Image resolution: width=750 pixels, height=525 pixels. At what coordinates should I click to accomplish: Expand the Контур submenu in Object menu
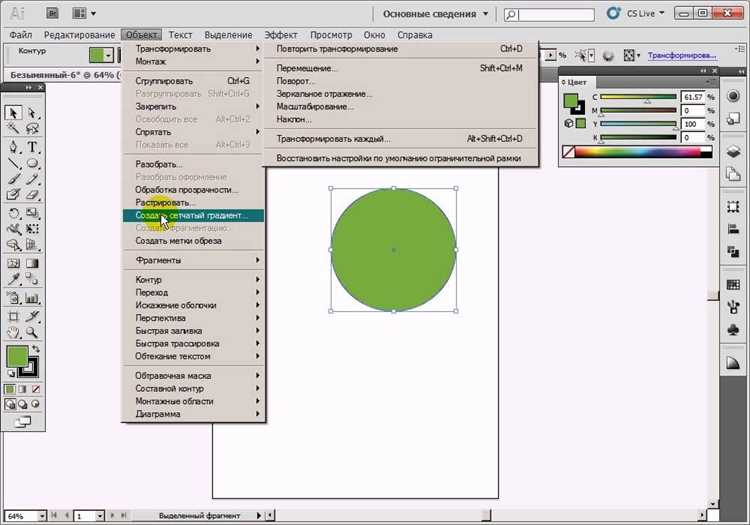[194, 279]
